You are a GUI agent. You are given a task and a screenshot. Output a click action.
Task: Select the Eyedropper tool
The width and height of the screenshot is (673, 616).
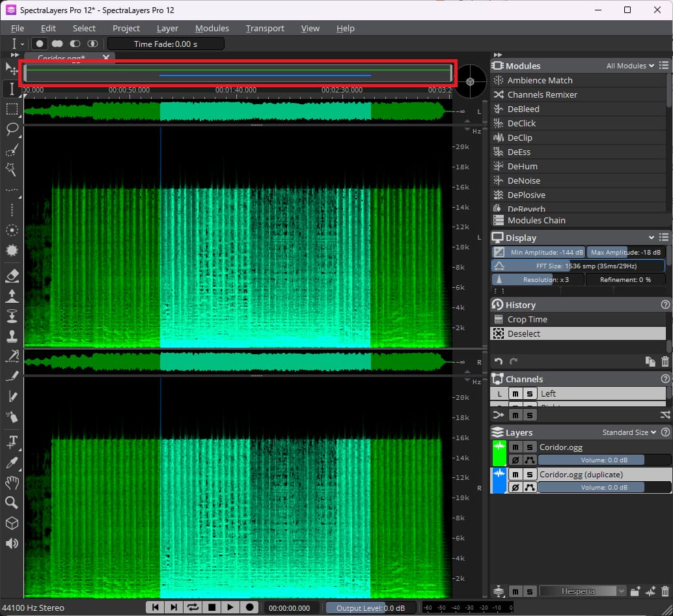[x=12, y=462]
